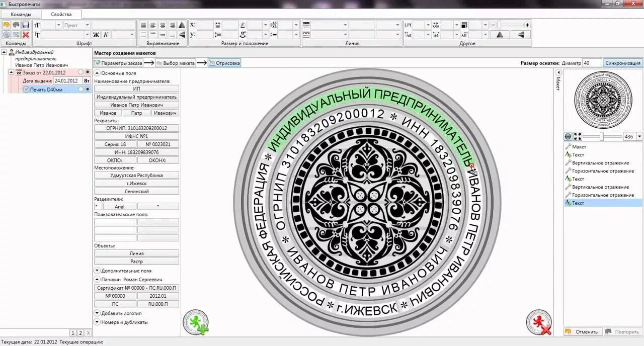Click the plus button beside the Другое slider
This screenshot has width=644, height=346.
pos(527,25)
